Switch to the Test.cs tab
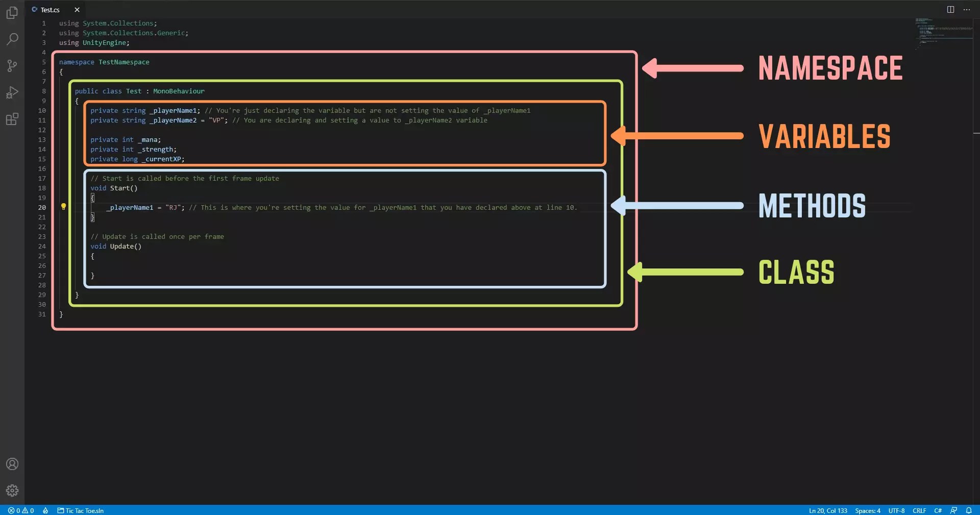The width and height of the screenshot is (980, 515). (50, 10)
